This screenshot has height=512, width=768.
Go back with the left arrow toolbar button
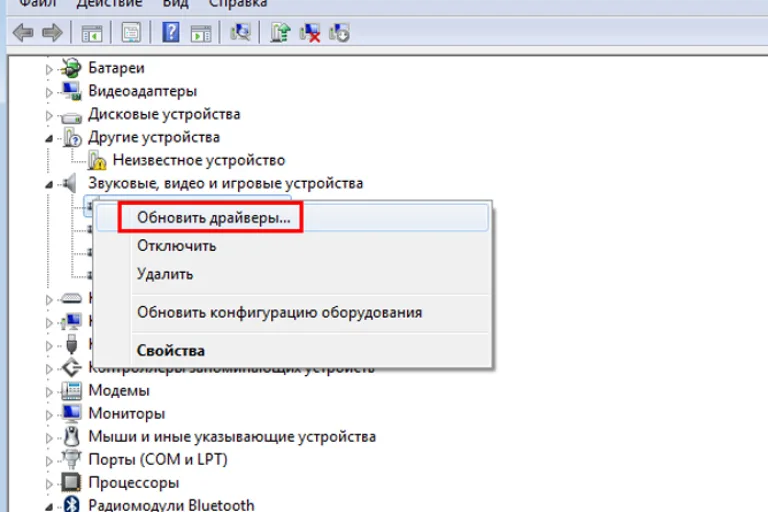pos(23,33)
